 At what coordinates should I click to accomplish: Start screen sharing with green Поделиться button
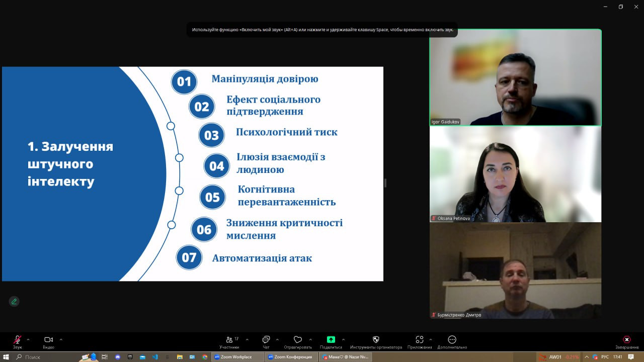click(331, 342)
